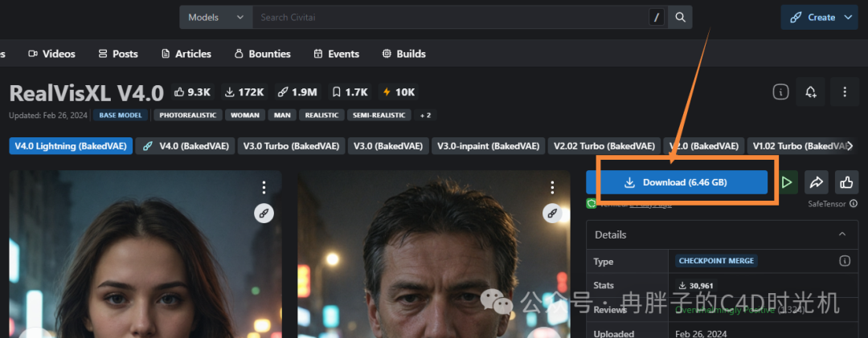868x338 pixels.
Task: Click the REALISTIC tag
Action: coord(321,115)
